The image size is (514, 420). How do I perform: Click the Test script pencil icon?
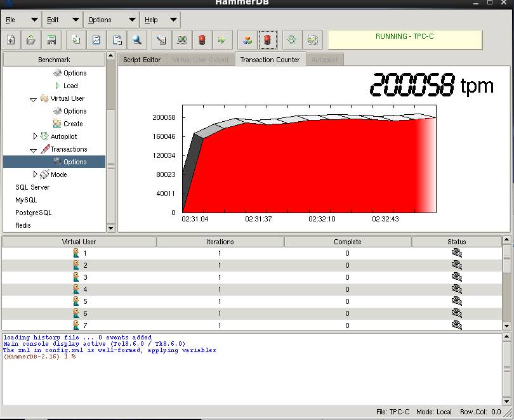tap(161, 40)
